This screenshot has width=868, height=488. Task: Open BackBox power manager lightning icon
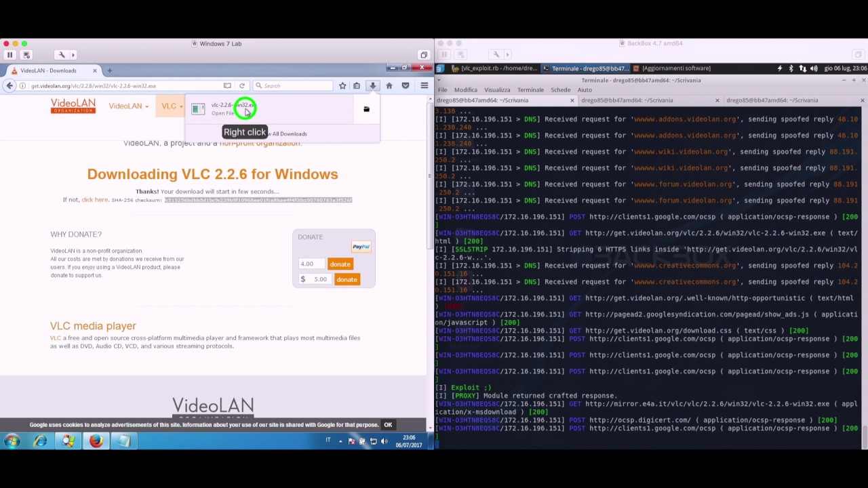[779, 68]
